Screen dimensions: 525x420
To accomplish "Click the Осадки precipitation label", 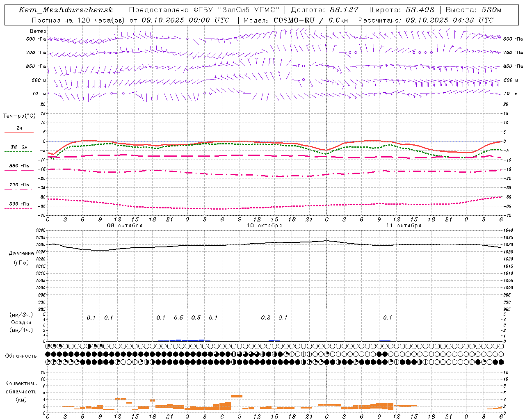I will (21, 322).
